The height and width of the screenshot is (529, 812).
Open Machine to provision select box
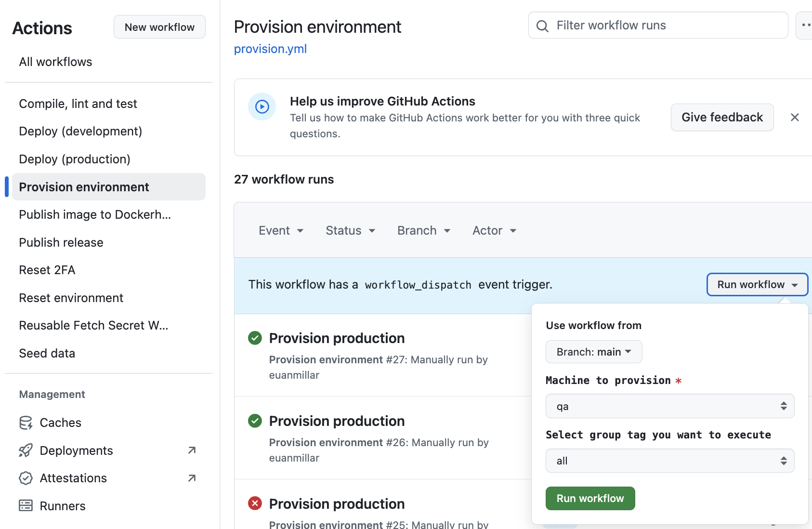pos(669,406)
